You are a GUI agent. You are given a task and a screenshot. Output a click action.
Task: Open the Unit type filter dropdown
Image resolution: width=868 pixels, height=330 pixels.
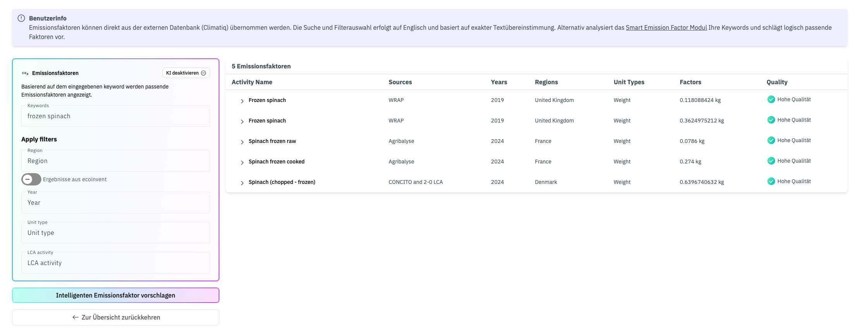tap(115, 233)
